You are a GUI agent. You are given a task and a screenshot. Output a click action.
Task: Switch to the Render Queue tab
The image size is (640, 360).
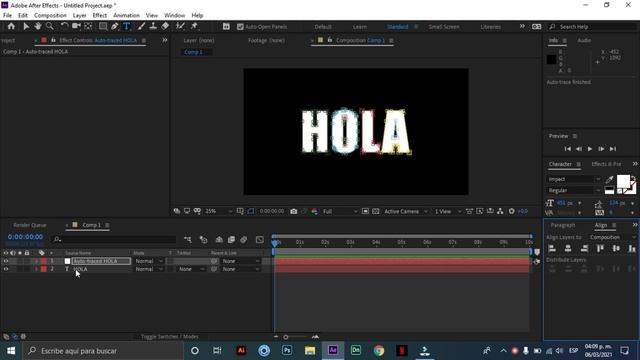point(29,225)
